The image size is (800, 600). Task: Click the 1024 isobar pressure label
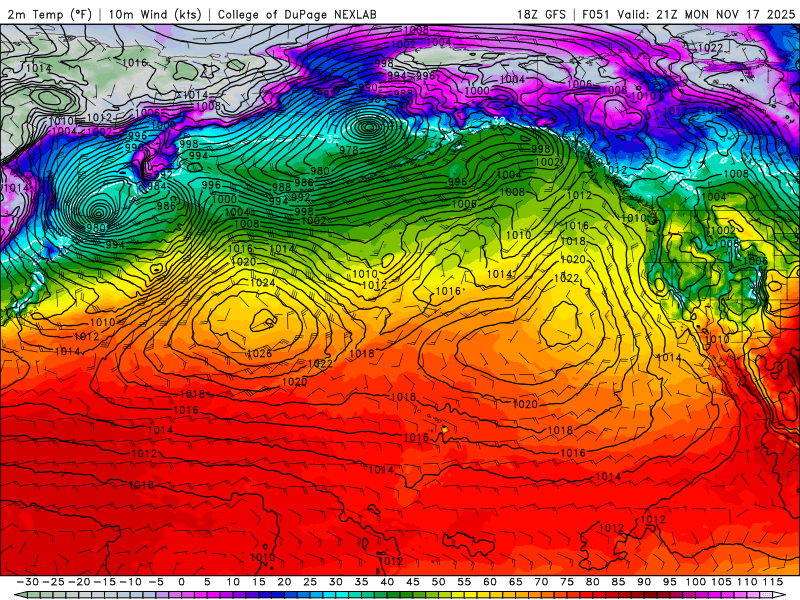click(x=263, y=283)
